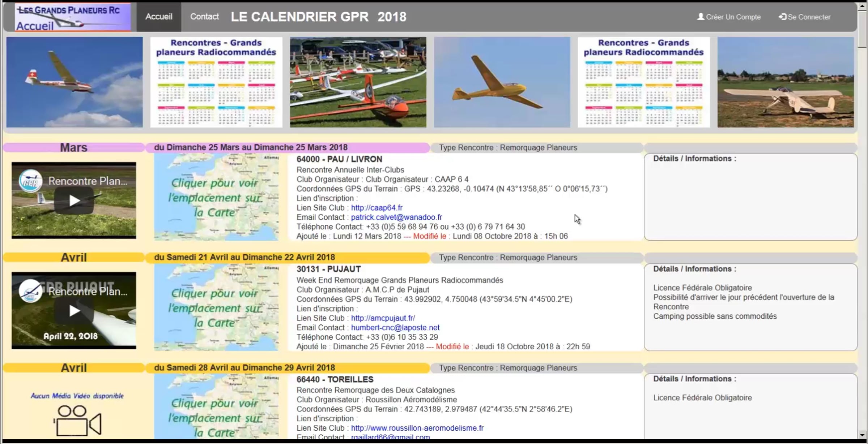This screenshot has width=868, height=444.
Task: Open the second Rencontres calendar banner image
Action: coord(644,82)
